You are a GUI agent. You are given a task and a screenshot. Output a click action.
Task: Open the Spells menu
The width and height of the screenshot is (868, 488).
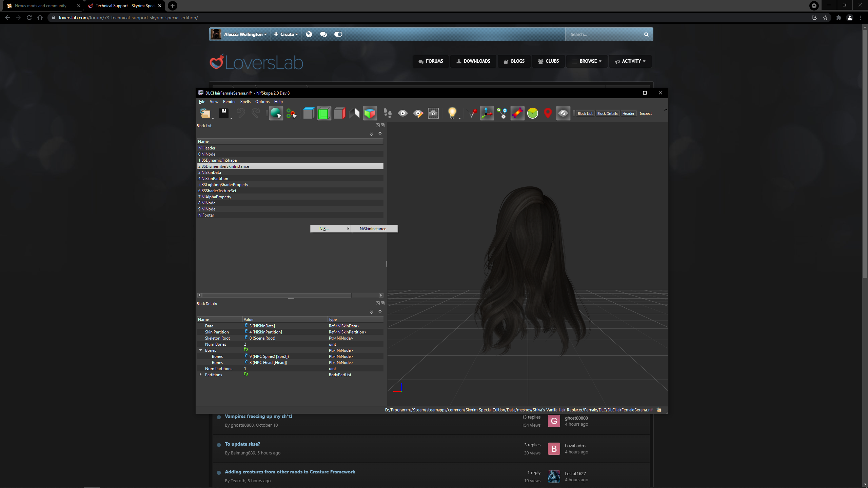[x=245, y=102]
